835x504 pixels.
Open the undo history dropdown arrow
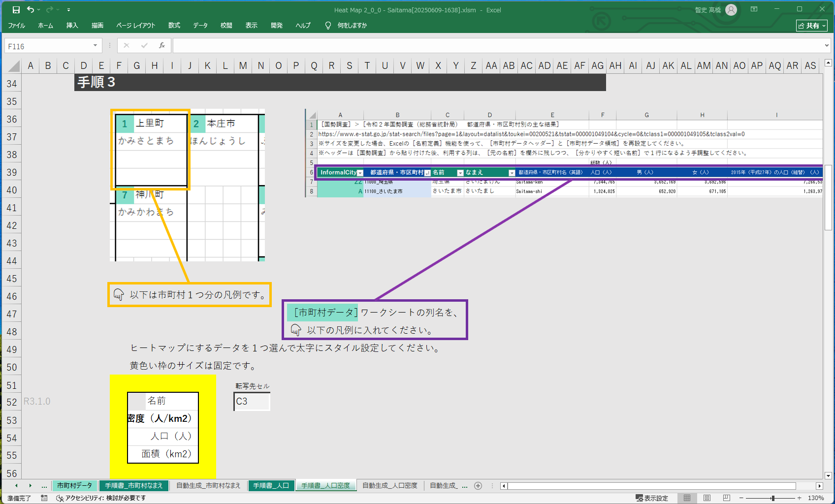click(x=39, y=10)
